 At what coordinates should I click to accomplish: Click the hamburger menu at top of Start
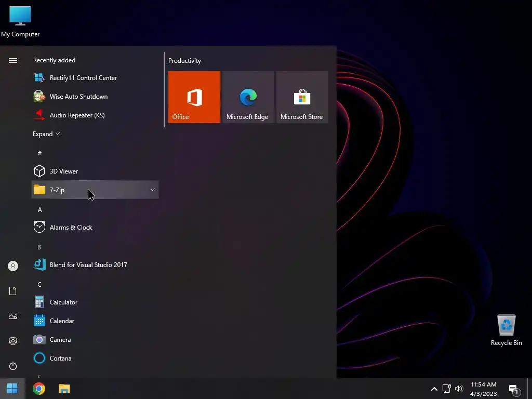(x=13, y=60)
